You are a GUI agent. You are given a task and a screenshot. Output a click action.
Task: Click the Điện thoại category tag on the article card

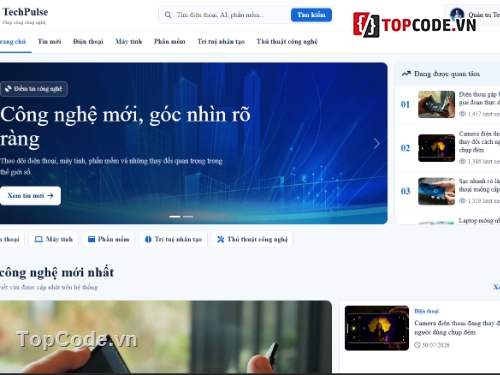[426, 311]
